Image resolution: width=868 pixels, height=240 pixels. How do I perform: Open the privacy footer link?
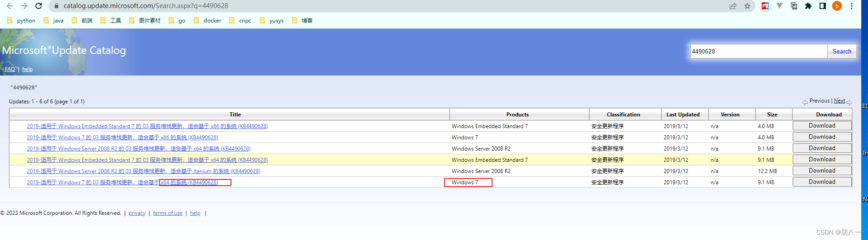click(x=137, y=213)
